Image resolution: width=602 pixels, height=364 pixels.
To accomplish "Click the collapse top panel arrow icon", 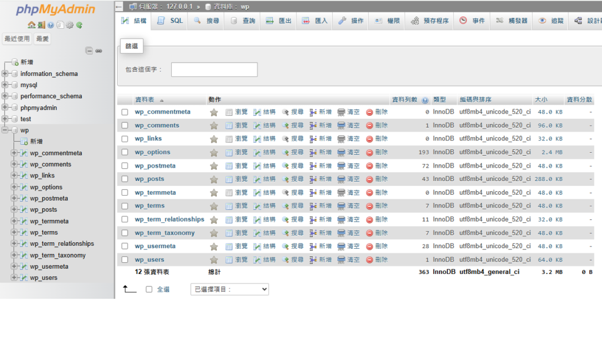I will pyautogui.click(x=119, y=6).
